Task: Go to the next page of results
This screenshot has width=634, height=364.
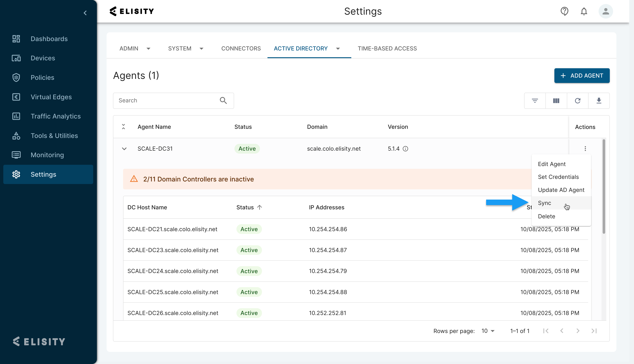Action: (x=578, y=331)
